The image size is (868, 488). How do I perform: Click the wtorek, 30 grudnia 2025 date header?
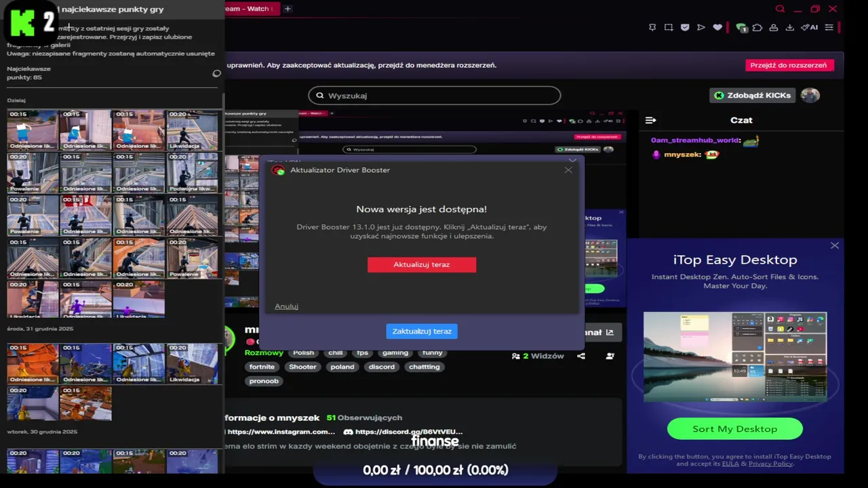coord(42,432)
